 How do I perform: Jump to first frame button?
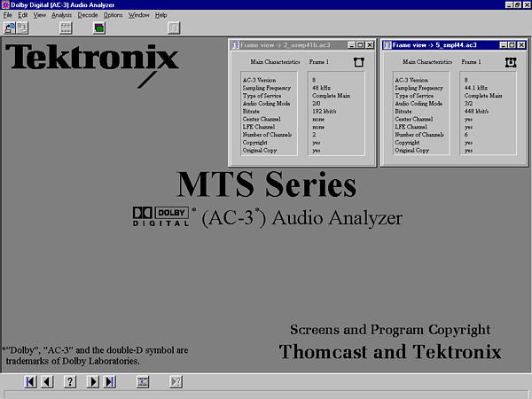[x=30, y=382]
